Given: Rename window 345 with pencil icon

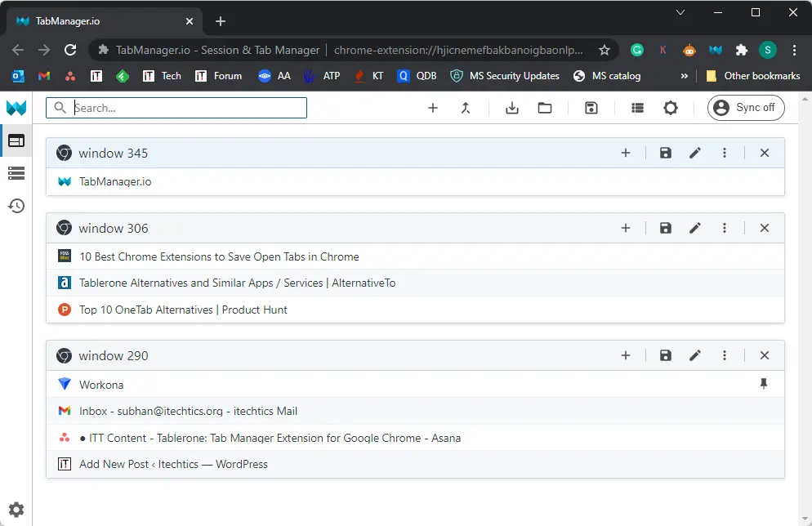Looking at the screenshot, I should pos(695,153).
